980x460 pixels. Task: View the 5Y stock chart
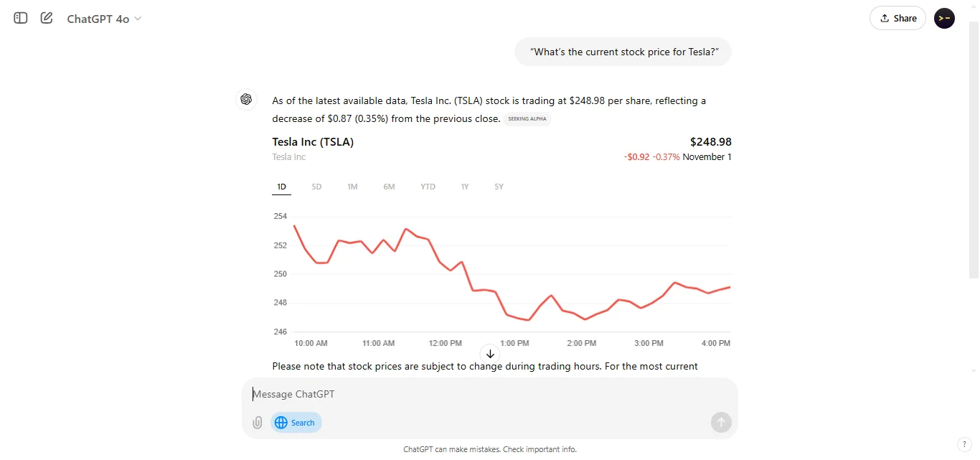coord(499,187)
